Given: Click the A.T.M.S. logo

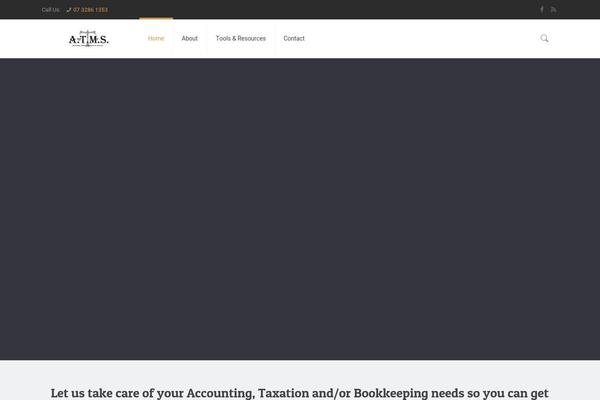Looking at the screenshot, I should click(89, 38).
